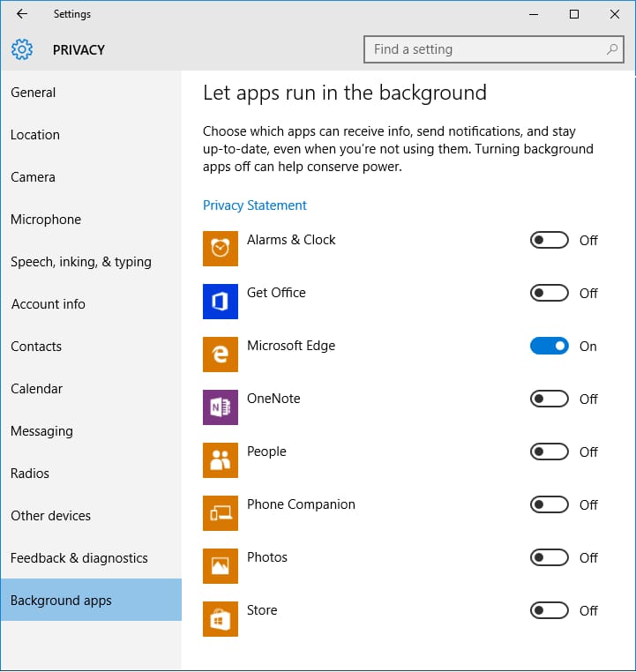The image size is (636, 672).
Task: Click the Microsoft Edge app icon
Action: coord(221,355)
